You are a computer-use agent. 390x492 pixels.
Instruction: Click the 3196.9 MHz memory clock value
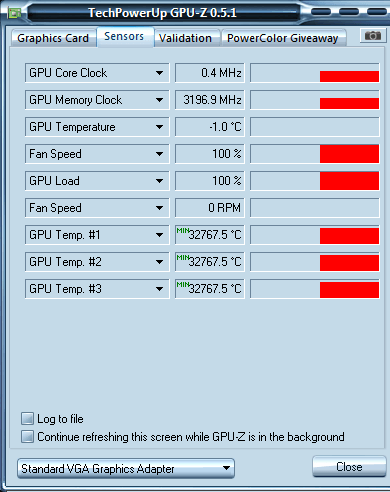[x=210, y=100]
